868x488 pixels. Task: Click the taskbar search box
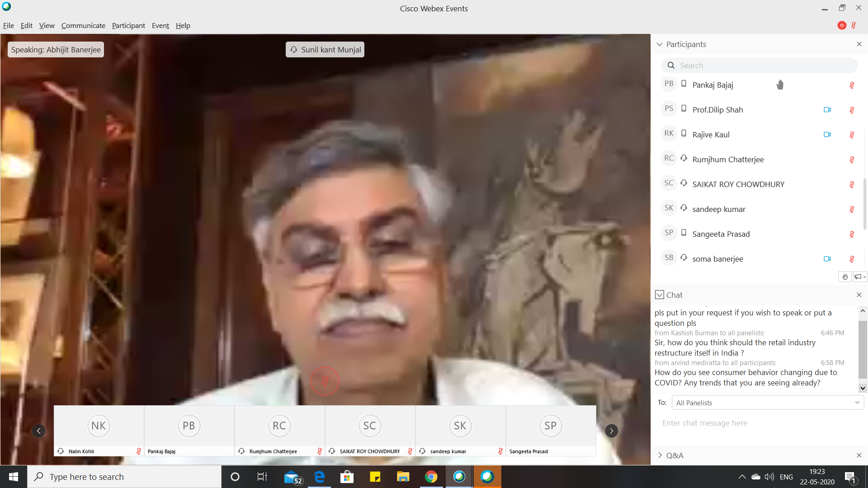pos(124,477)
